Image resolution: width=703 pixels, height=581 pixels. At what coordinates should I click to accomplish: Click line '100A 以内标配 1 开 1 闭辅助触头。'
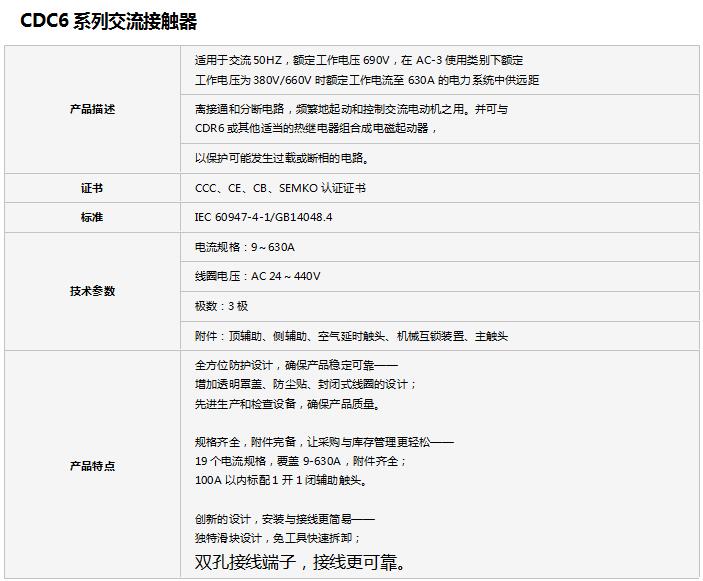[x=282, y=480]
